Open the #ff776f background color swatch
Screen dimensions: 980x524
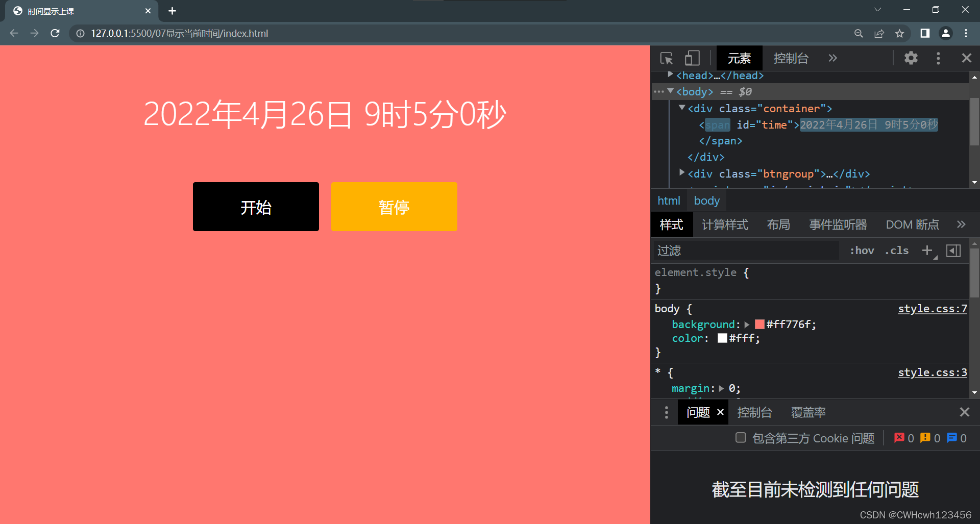point(759,324)
